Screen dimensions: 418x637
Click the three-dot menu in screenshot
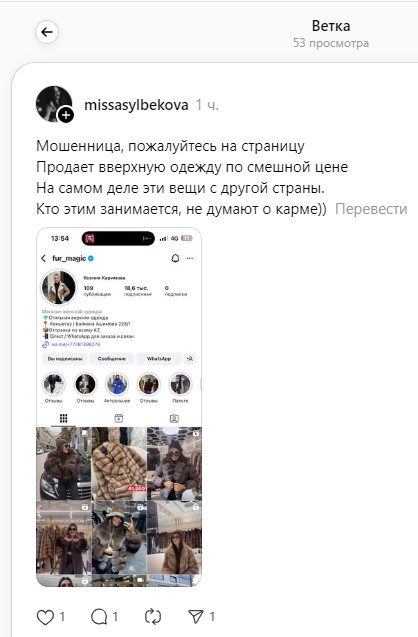point(190,258)
